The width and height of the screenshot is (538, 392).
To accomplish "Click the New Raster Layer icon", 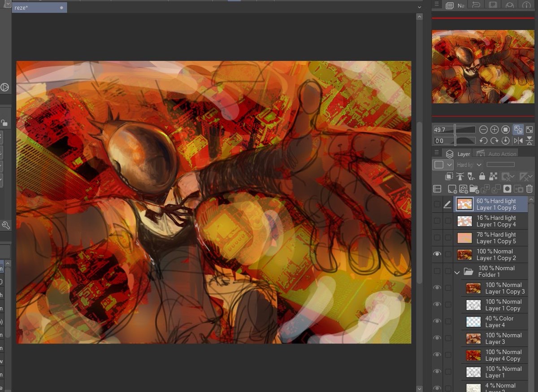I will (x=452, y=189).
